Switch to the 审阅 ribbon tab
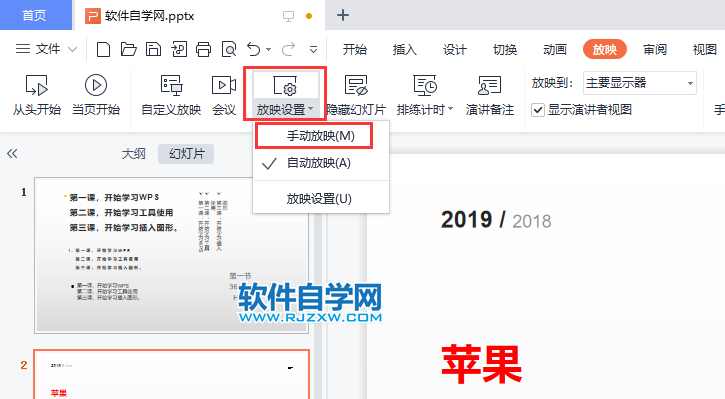The height and width of the screenshot is (399, 725). (x=655, y=49)
